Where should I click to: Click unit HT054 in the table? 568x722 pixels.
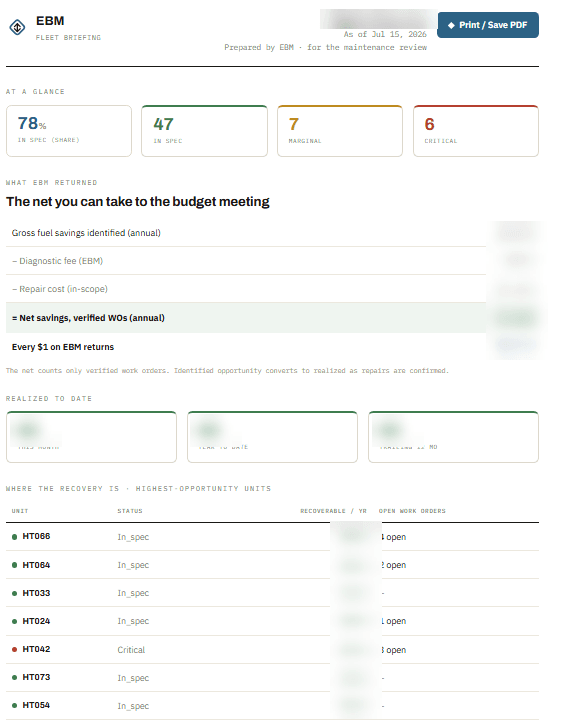36,705
